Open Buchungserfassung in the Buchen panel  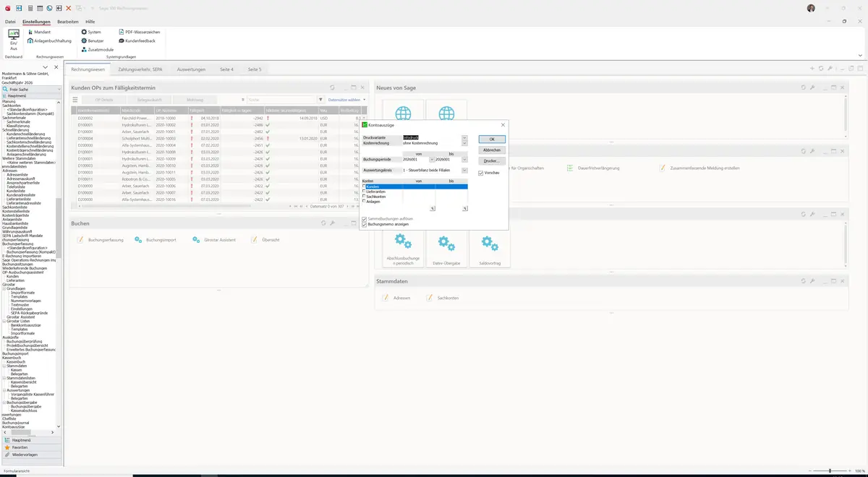101,239
